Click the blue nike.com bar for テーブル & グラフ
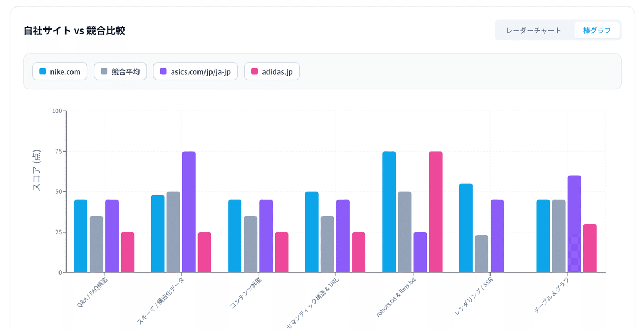 click(543, 236)
